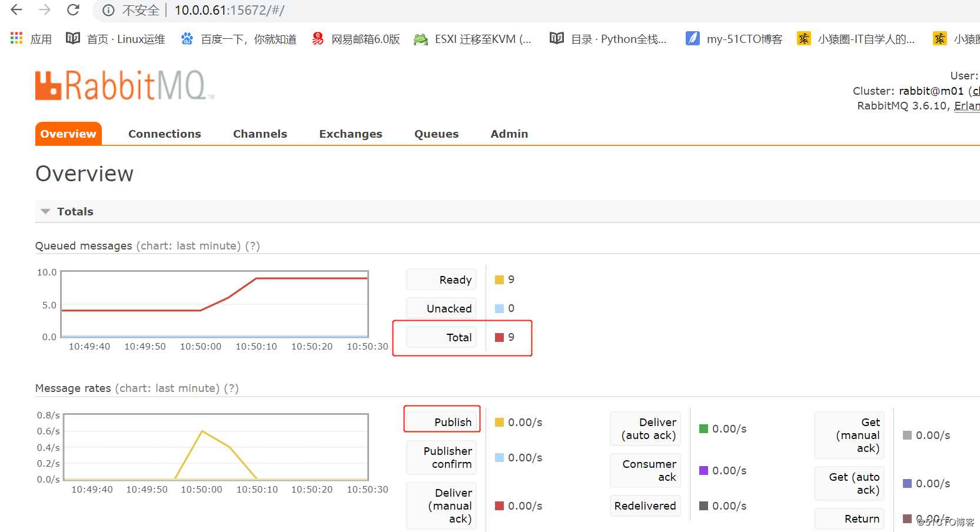Image resolution: width=980 pixels, height=532 pixels.
Task: Click the Consumer ack label
Action: click(646, 470)
